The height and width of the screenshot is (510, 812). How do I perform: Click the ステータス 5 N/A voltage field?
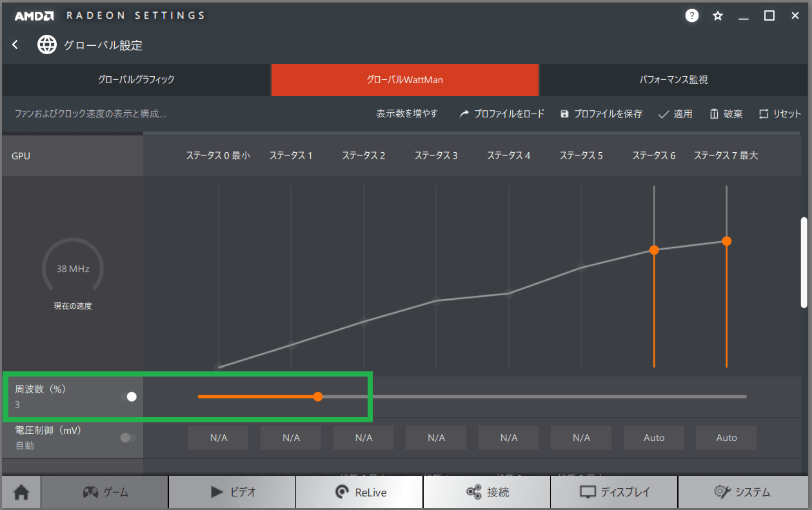(581, 438)
